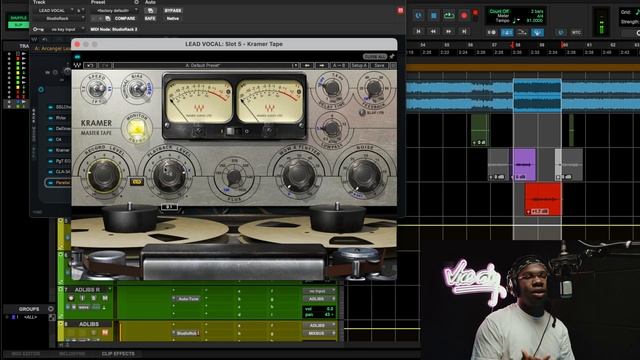
Task: Select Slip edit mode
Action: (x=18, y=25)
